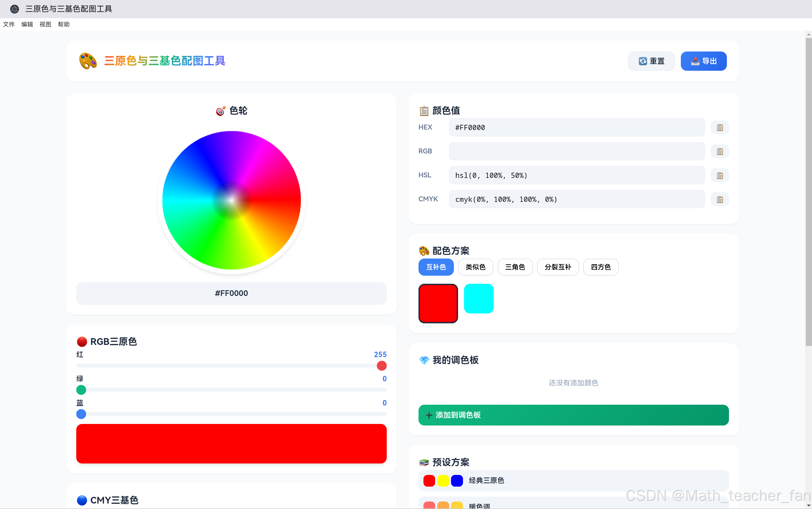
Task: Click the red slider handle for 红
Action: pos(382,366)
